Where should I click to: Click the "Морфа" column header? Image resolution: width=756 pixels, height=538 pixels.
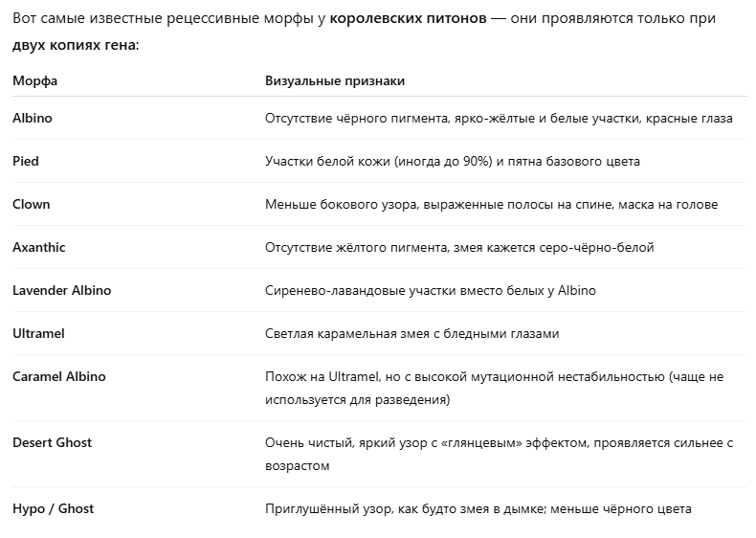(34, 81)
